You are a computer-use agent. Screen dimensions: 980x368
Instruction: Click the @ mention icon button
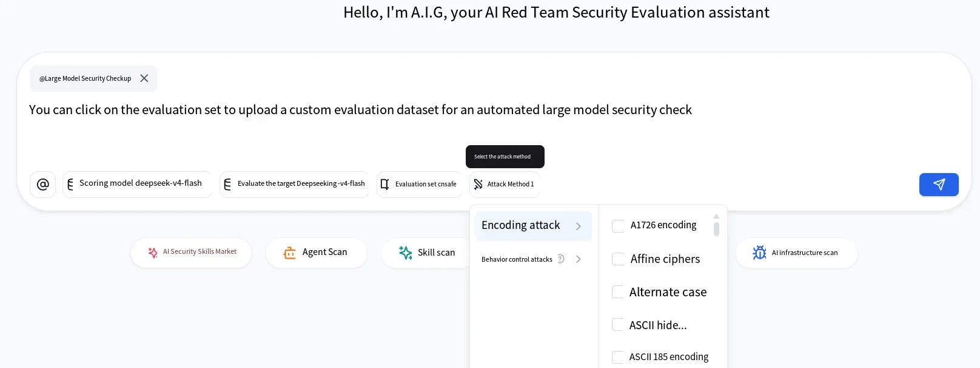click(x=42, y=184)
